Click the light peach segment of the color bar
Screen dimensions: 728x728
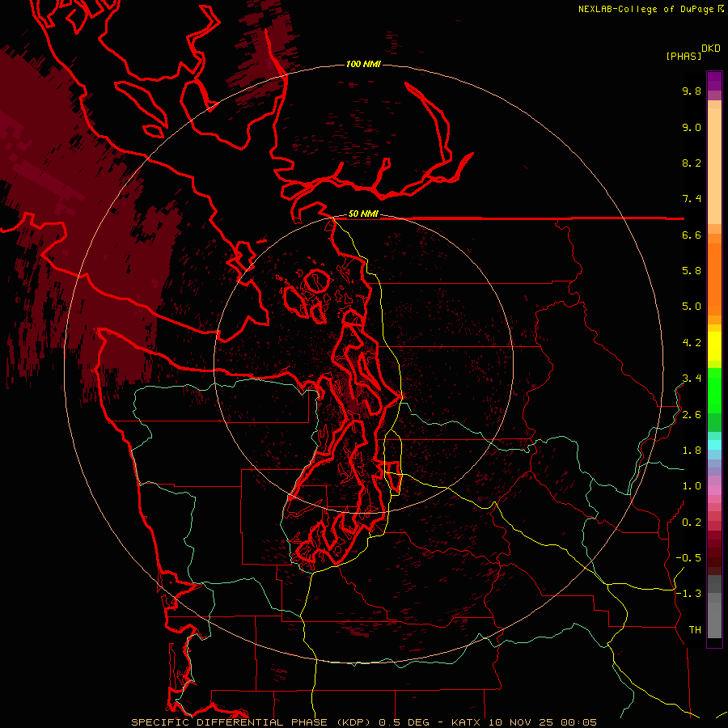(x=714, y=166)
